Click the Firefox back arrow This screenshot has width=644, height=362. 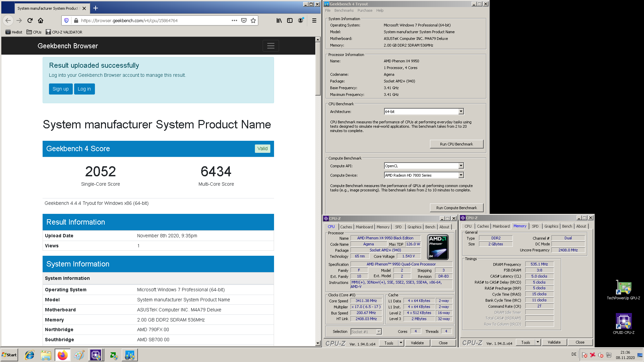point(8,20)
